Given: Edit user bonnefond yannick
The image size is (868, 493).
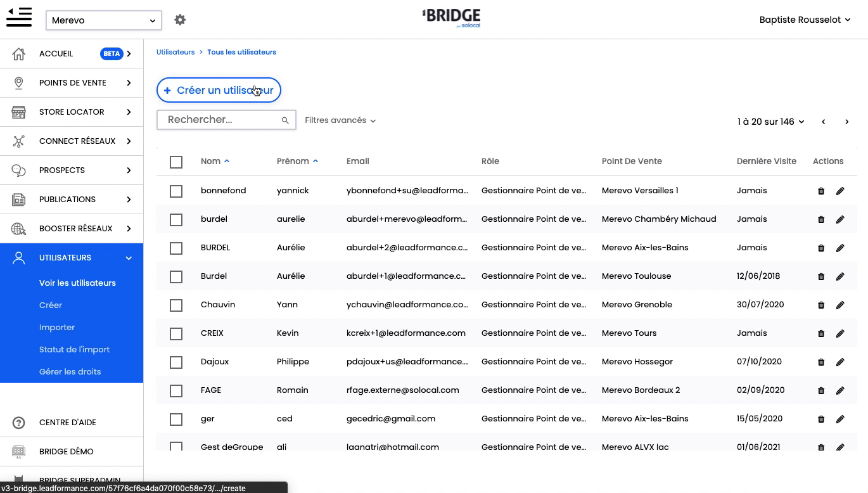Looking at the screenshot, I should pyautogui.click(x=840, y=191).
